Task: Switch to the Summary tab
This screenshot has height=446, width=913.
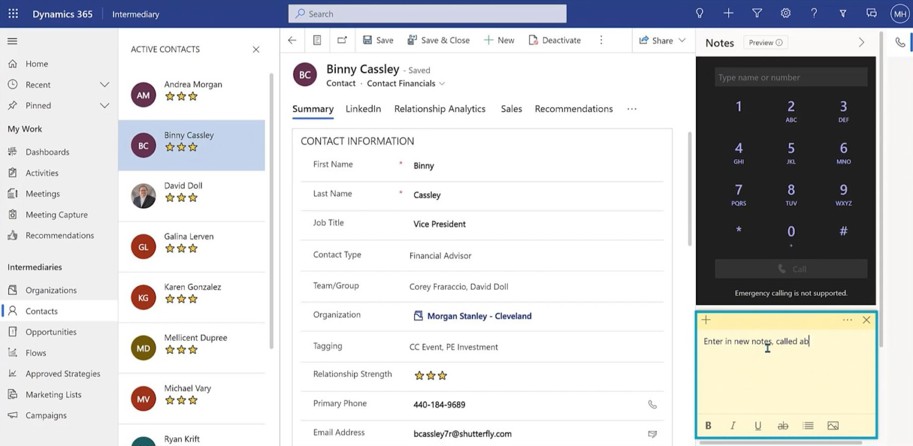Action: tap(313, 109)
